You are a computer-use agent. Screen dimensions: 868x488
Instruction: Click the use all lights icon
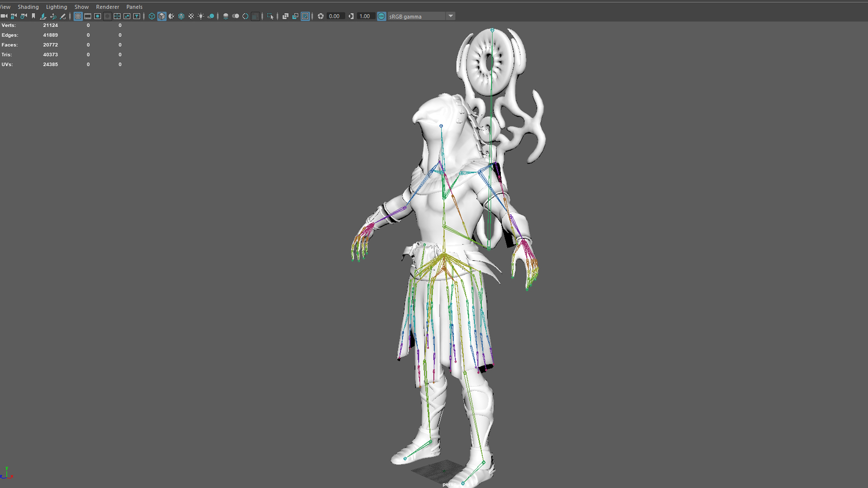pyautogui.click(x=201, y=16)
